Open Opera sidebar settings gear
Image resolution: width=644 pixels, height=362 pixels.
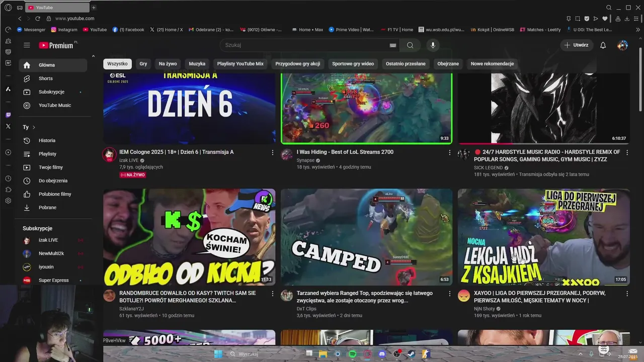point(8,201)
